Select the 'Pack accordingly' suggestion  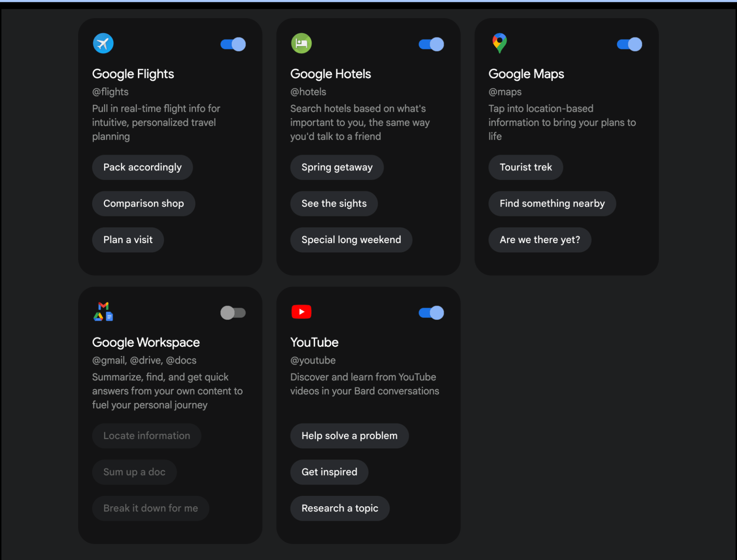(142, 167)
